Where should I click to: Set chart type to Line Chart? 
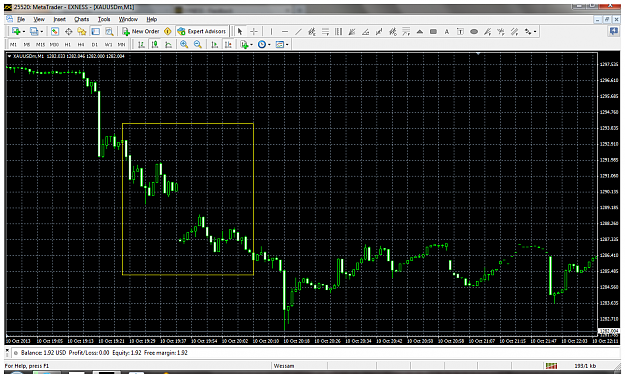[168, 44]
